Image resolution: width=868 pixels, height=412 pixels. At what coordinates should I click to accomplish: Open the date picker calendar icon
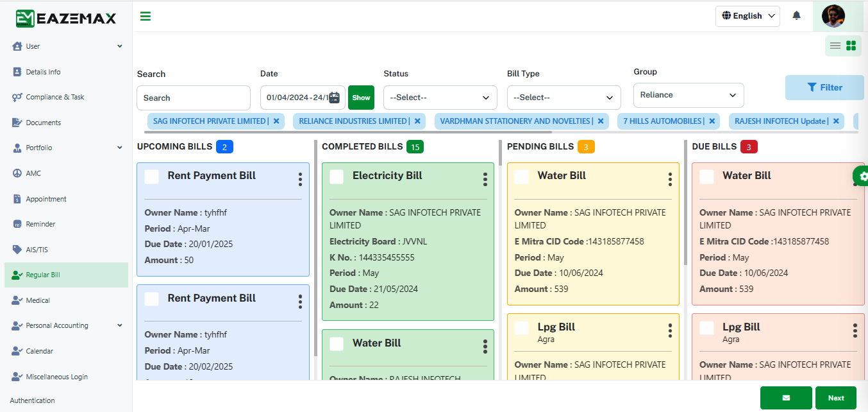tap(335, 98)
